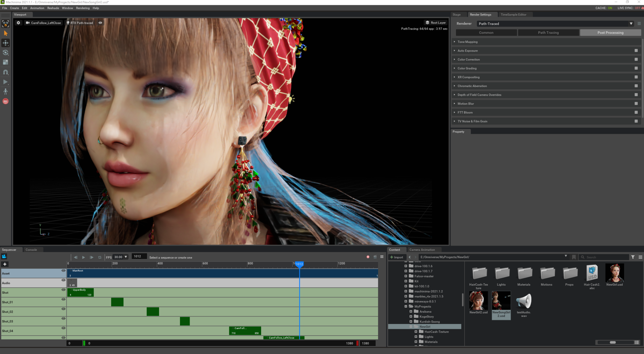The width and height of the screenshot is (644, 354).
Task: Click the Import button in Content panel
Action: [x=397, y=257]
